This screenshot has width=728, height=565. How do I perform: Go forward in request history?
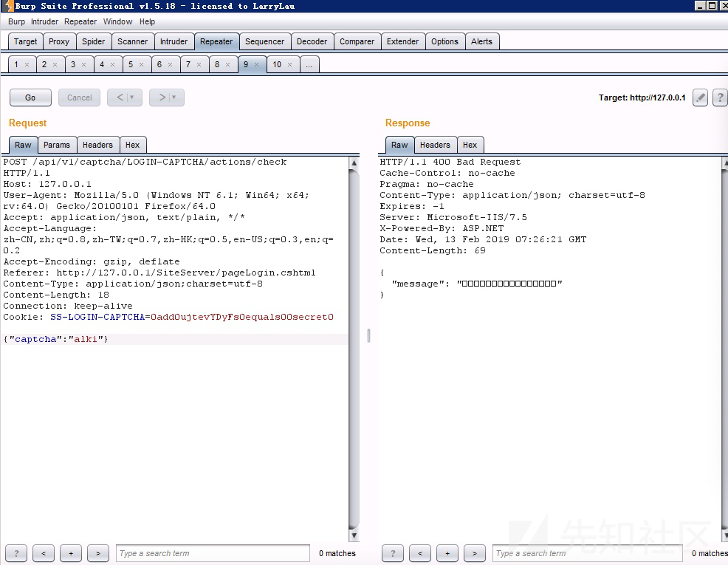click(162, 97)
